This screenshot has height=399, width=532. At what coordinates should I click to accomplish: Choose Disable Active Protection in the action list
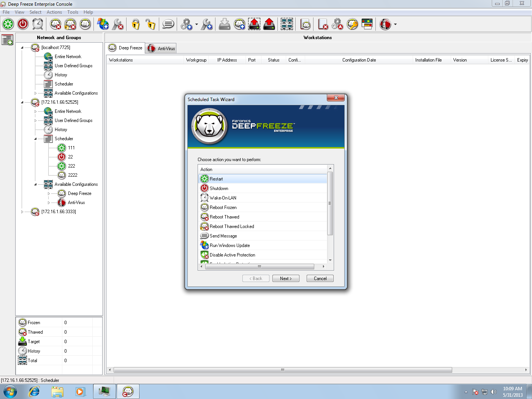coord(232,255)
